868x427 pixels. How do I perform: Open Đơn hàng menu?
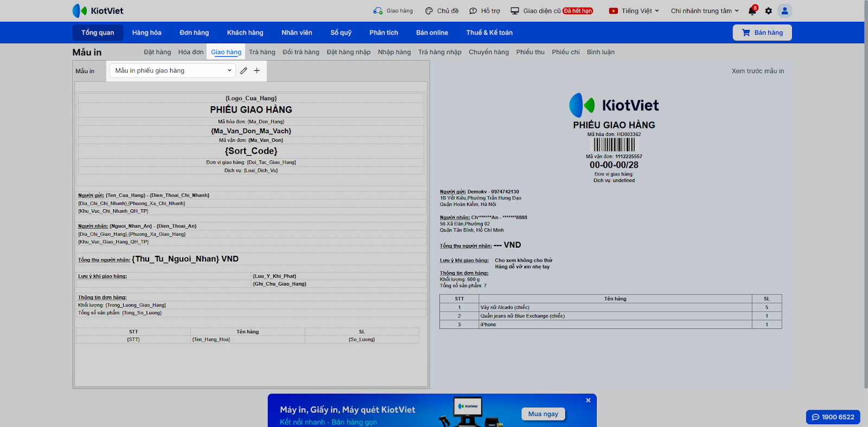[x=194, y=33]
